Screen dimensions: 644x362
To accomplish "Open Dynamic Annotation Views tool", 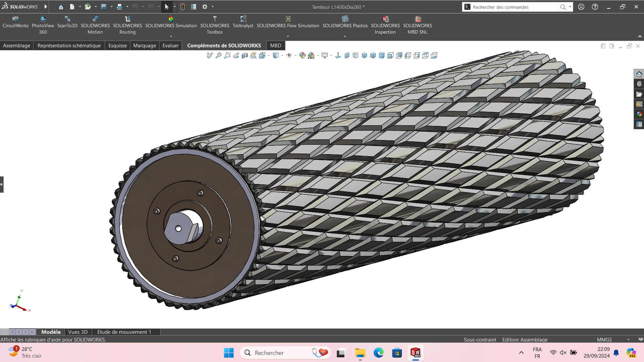I will pos(254,55).
